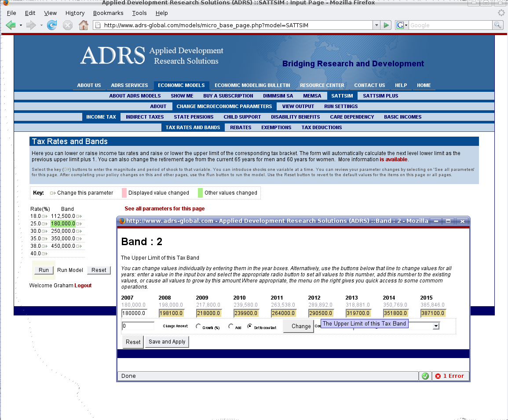Select the Add radio button

[x=230, y=326]
